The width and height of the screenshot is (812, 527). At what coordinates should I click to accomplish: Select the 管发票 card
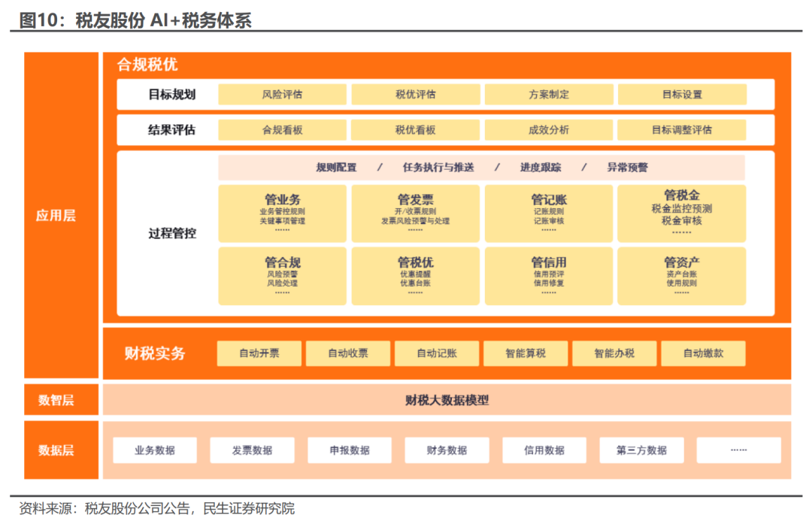[x=415, y=214]
